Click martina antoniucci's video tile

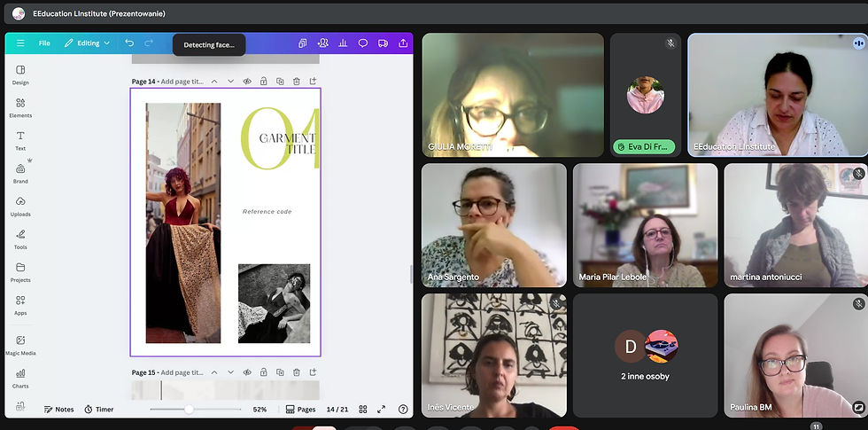796,225
